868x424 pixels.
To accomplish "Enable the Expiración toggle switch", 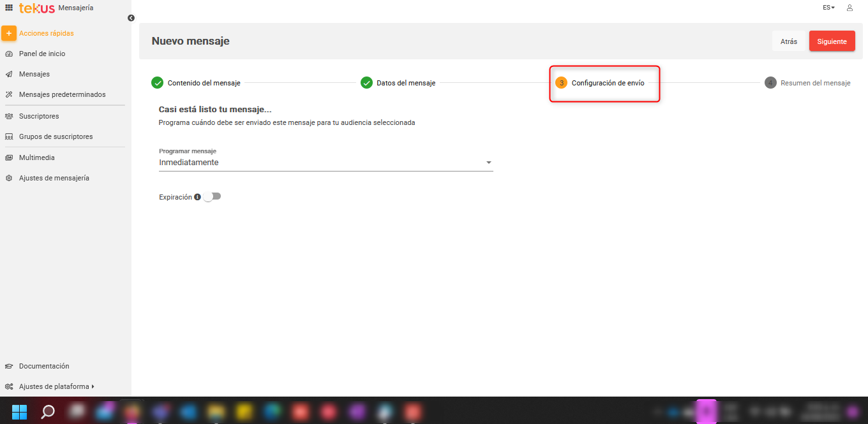I will coord(212,197).
